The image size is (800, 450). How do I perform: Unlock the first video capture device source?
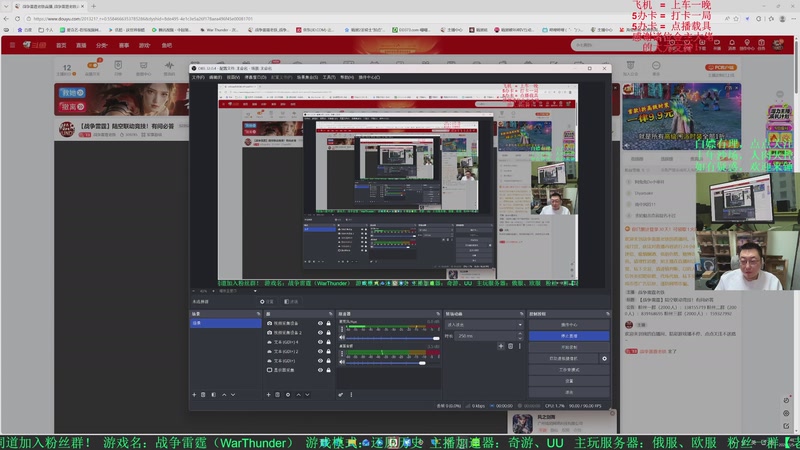tap(329, 323)
